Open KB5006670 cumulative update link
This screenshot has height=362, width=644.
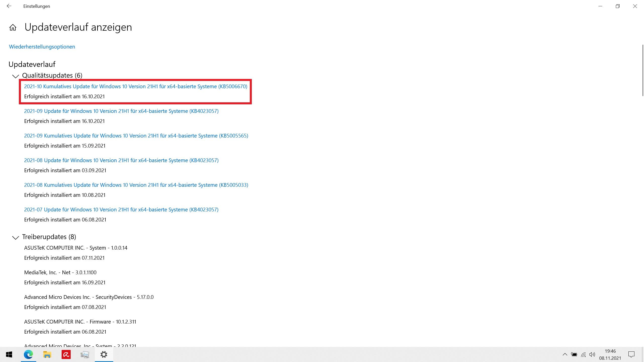coord(136,86)
